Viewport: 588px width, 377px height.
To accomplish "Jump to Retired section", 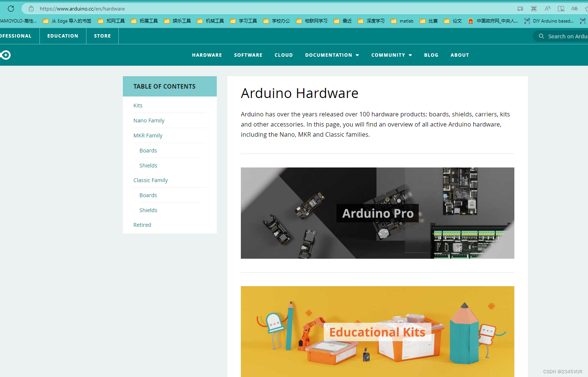I will tap(142, 225).
